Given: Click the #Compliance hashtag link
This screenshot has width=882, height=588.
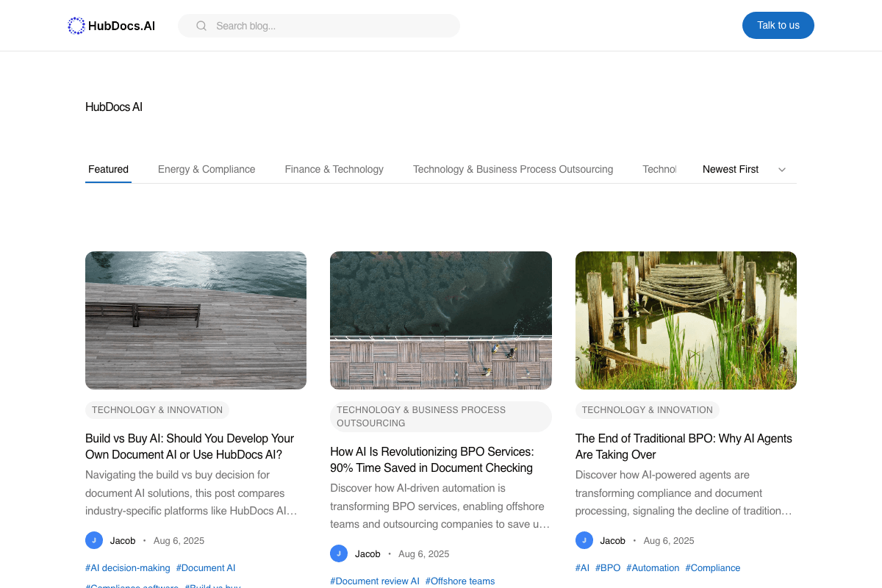Looking at the screenshot, I should point(712,567).
